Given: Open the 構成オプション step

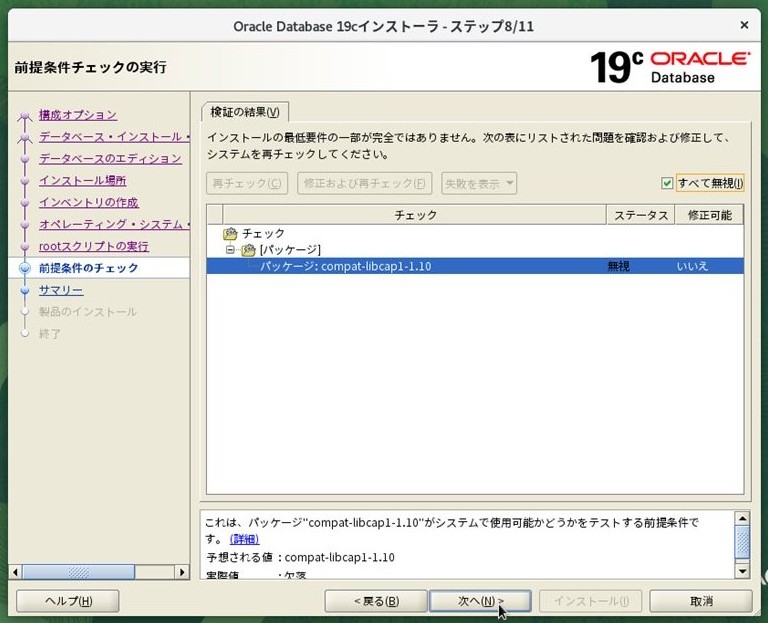Looking at the screenshot, I should point(78,115).
